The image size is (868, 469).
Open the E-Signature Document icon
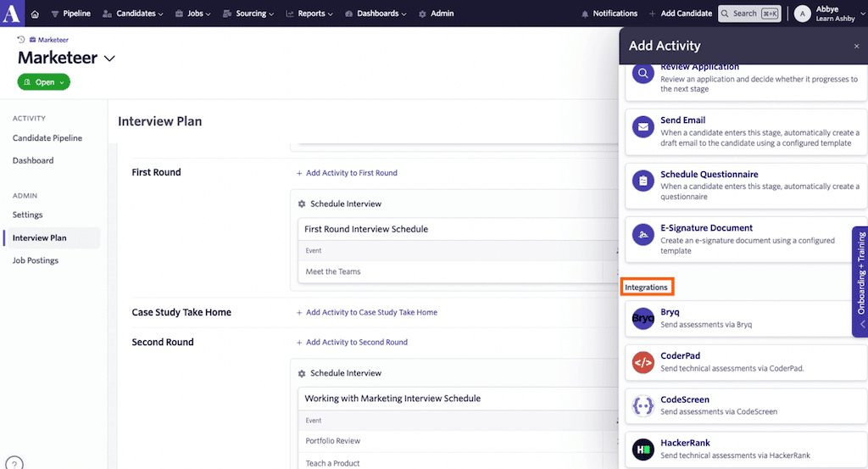(x=643, y=234)
